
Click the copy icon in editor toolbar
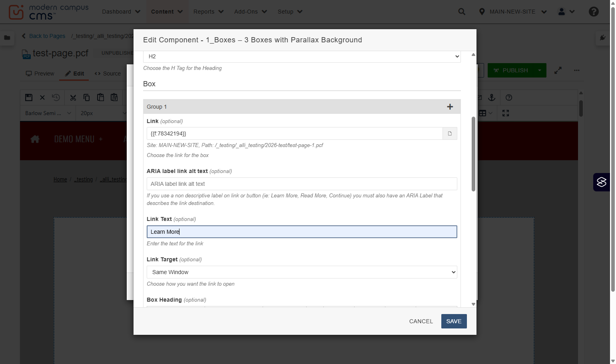(86, 97)
